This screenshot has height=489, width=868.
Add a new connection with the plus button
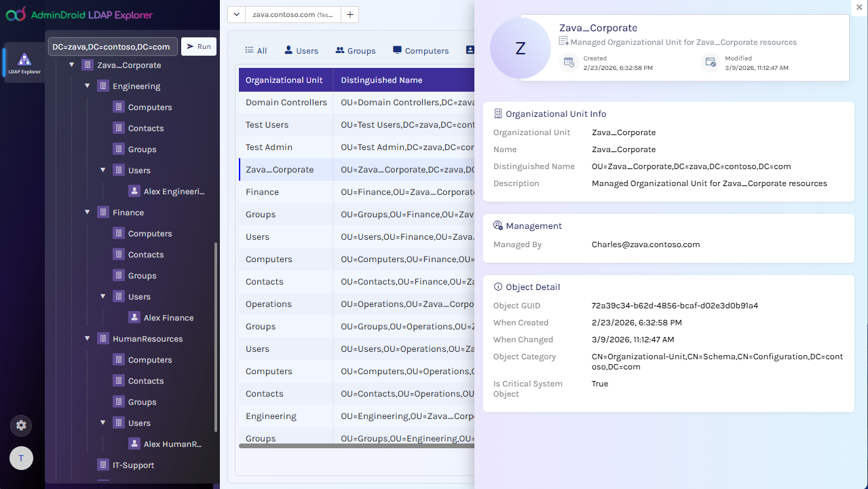tap(350, 14)
